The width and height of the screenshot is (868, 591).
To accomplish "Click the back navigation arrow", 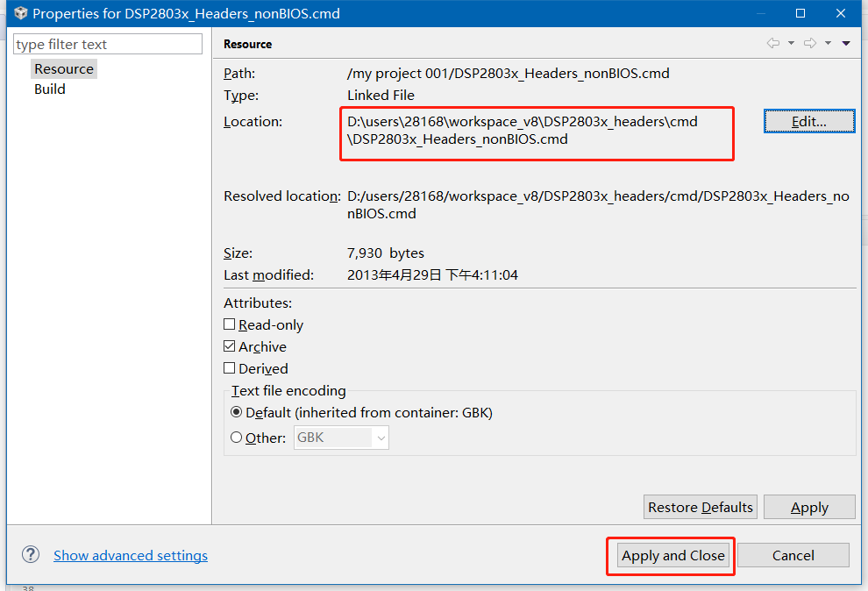I will click(x=773, y=42).
